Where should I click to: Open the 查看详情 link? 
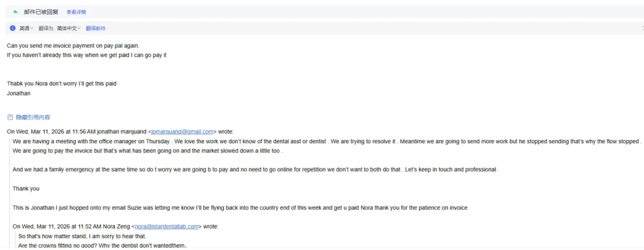point(76,13)
